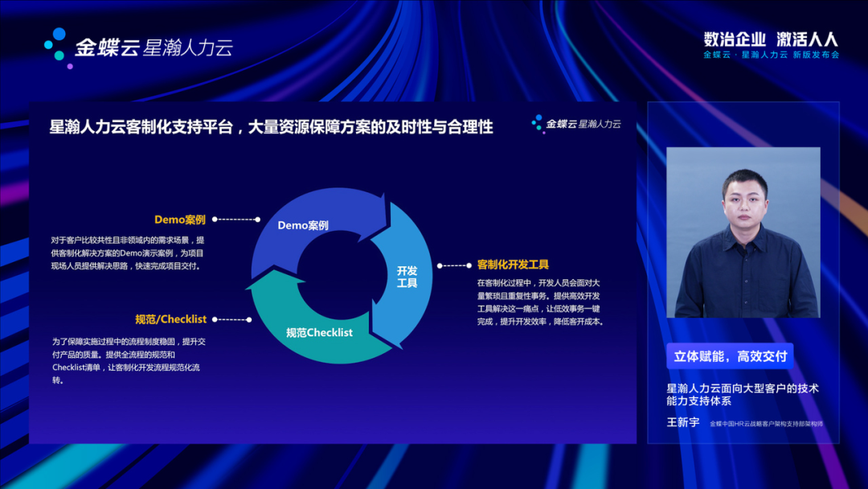Click the 开发工具 arrow segment in the cycle
Screen dimensions: 868x489
point(403,275)
